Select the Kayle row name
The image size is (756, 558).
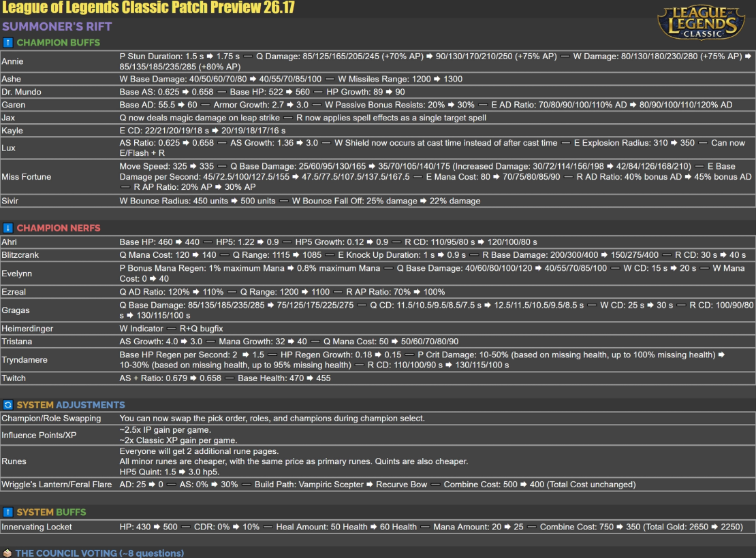click(x=12, y=131)
